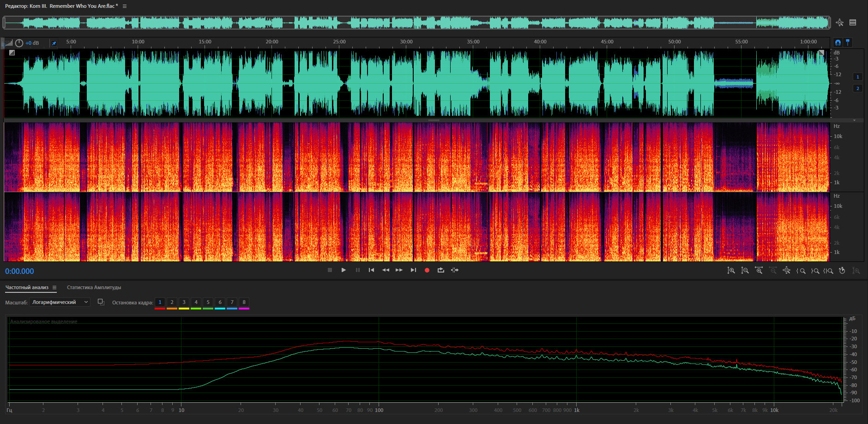
Task: Select the Частотный анализ tab
Action: point(27,287)
